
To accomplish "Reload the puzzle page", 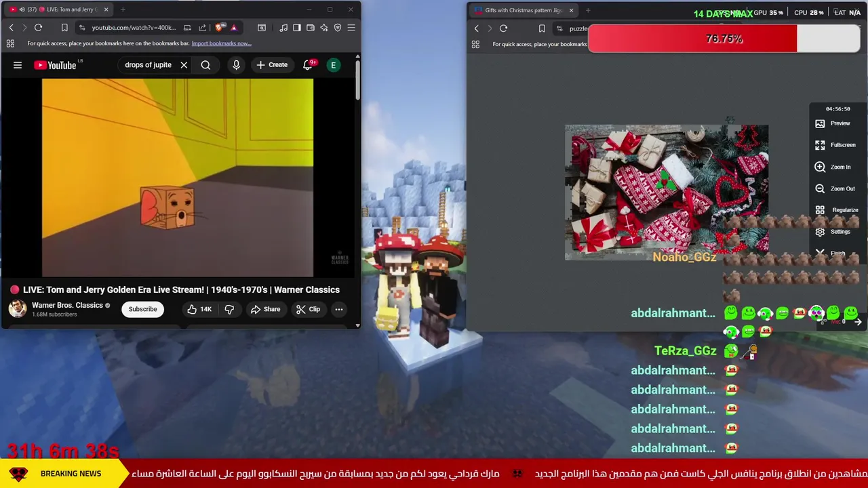I will (x=503, y=28).
